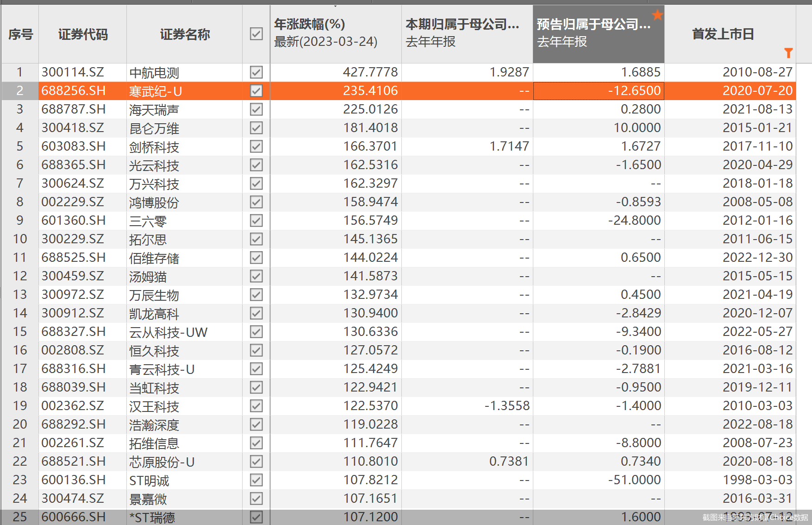Sort by 年涨跌幅(%) column header

click(x=309, y=24)
